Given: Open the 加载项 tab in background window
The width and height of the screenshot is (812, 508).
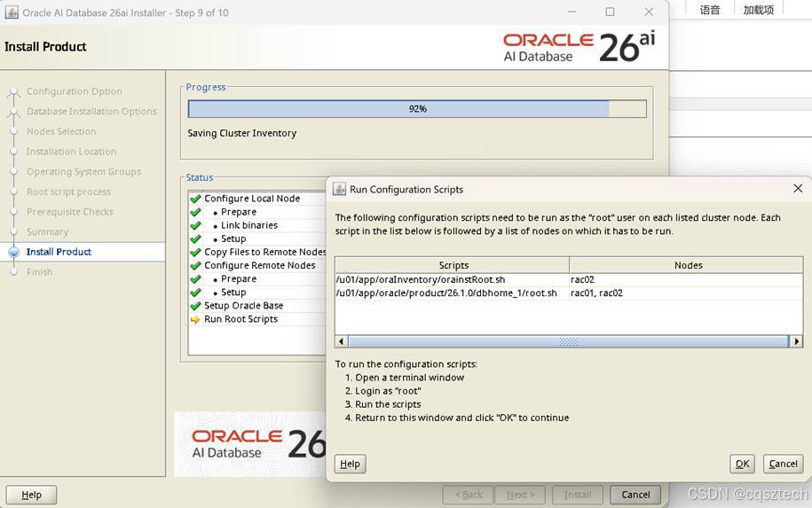Looking at the screenshot, I should pyautogui.click(x=758, y=10).
